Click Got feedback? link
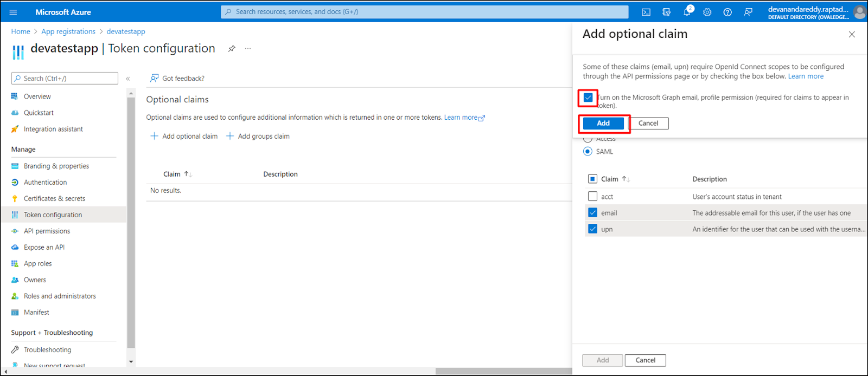 pos(177,79)
